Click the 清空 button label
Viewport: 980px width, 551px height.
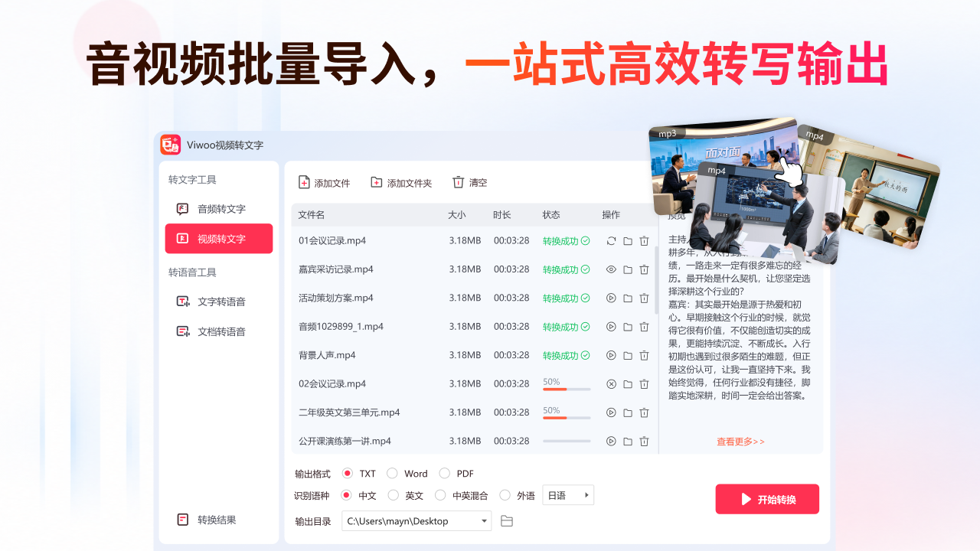479,183
